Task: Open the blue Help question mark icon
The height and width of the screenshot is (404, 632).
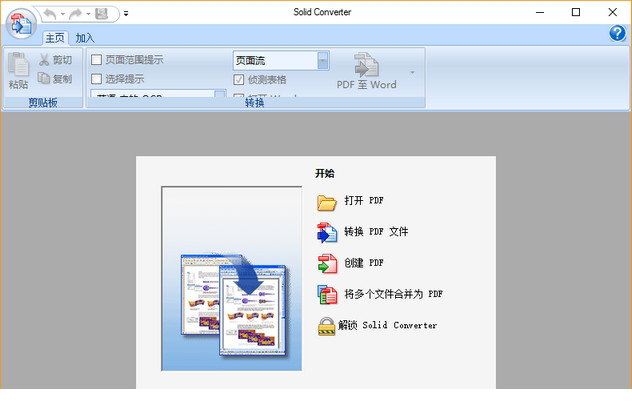Action: pos(617,33)
